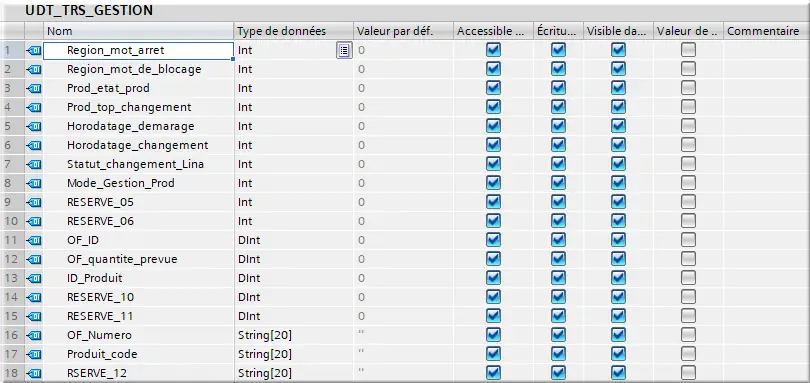
Task: Click the tag icon of Statut_changement_Lina row
Action: [34, 164]
